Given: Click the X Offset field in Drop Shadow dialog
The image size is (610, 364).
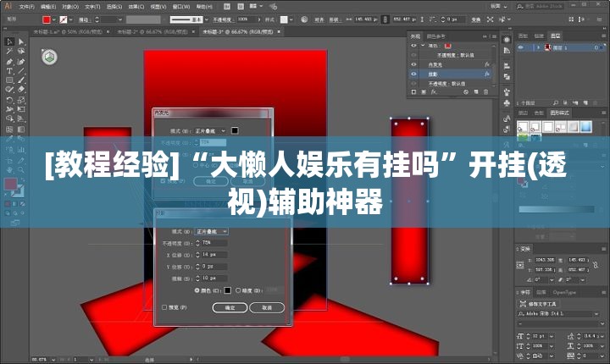Looking at the screenshot, I should [x=214, y=254].
